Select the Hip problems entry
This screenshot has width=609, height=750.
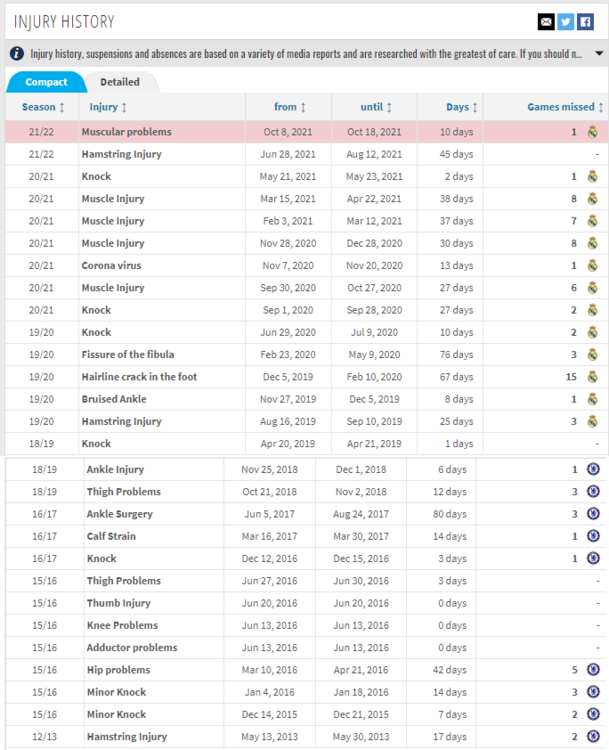tap(118, 670)
